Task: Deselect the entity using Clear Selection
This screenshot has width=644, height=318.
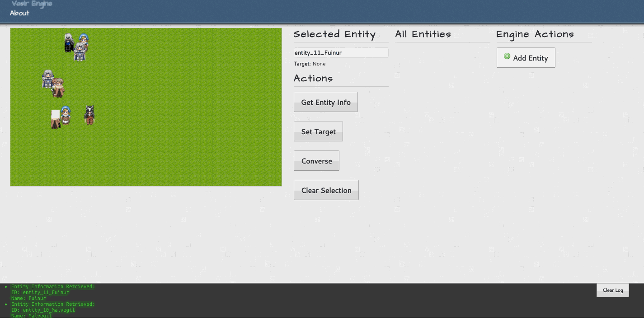Action: 326,190
